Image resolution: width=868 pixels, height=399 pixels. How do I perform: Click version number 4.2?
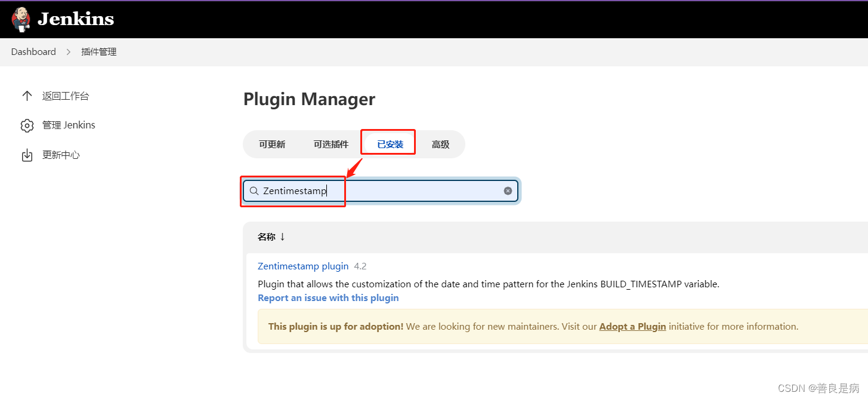point(360,266)
